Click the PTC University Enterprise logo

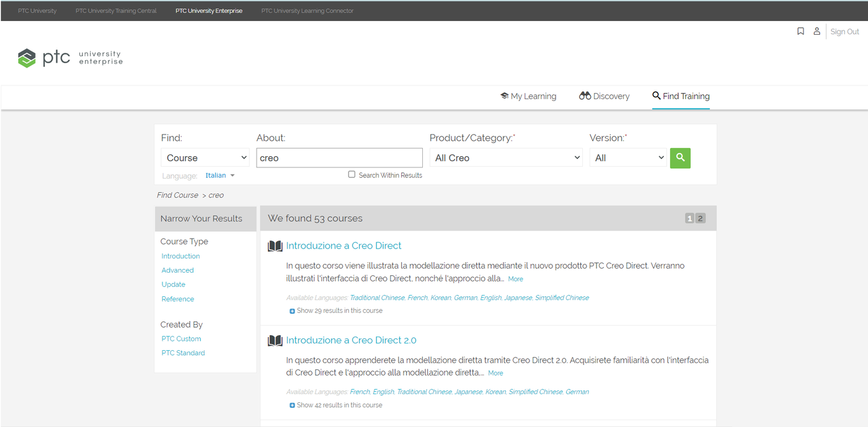point(70,58)
